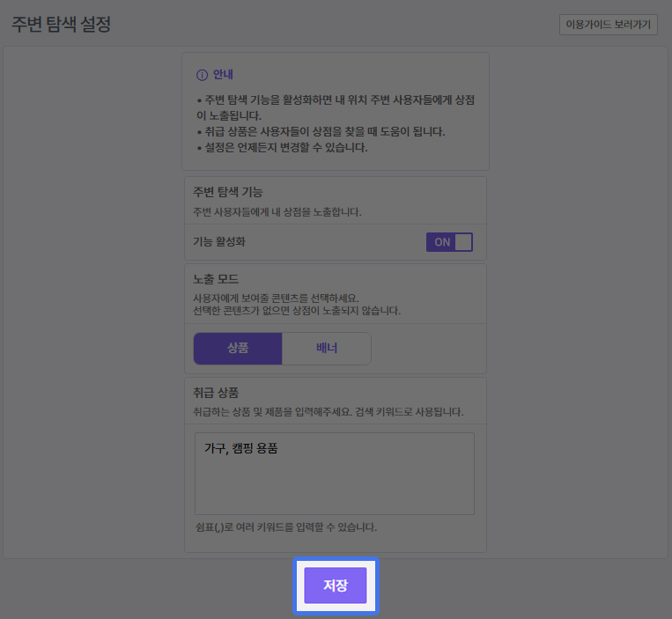The image size is (672, 619).
Task: Open the 이용가이드 보러가기 guide button
Action: 608,25
